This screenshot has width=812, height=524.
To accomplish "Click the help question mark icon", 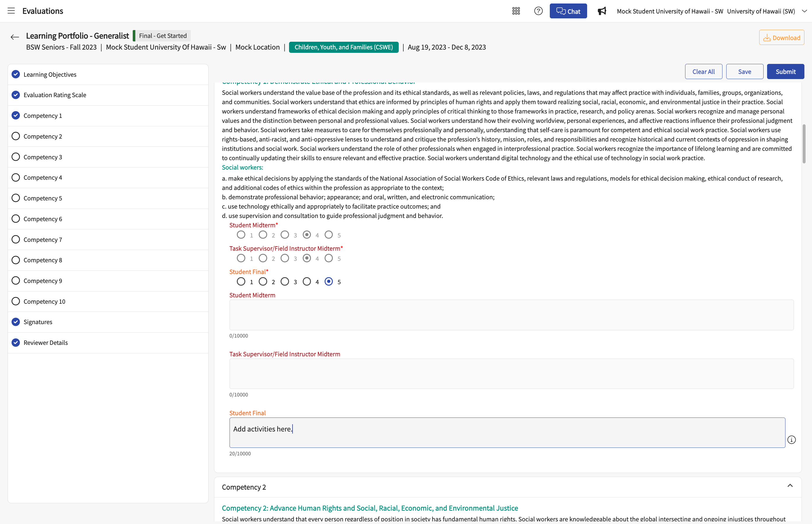I will coord(538,11).
